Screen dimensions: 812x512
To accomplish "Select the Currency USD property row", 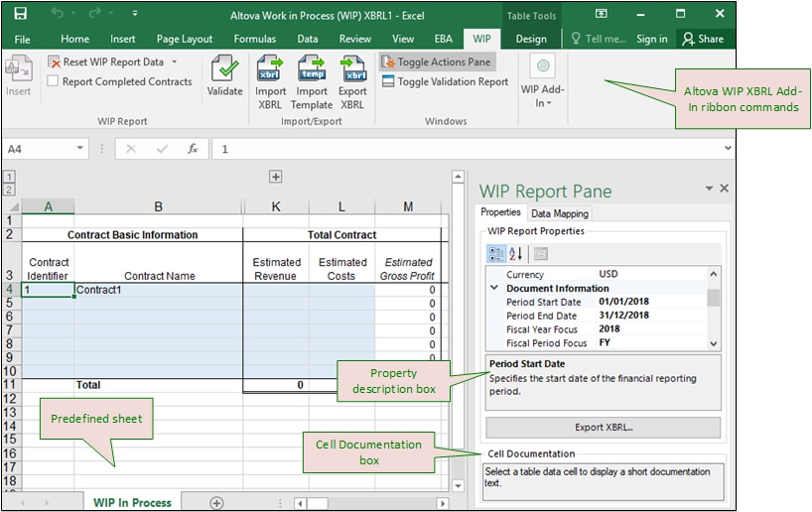I will tap(597, 274).
